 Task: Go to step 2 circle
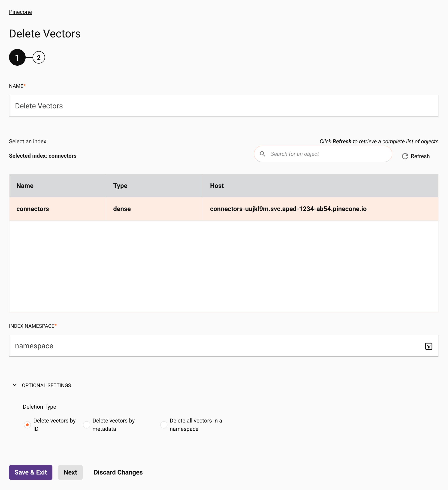tap(39, 58)
